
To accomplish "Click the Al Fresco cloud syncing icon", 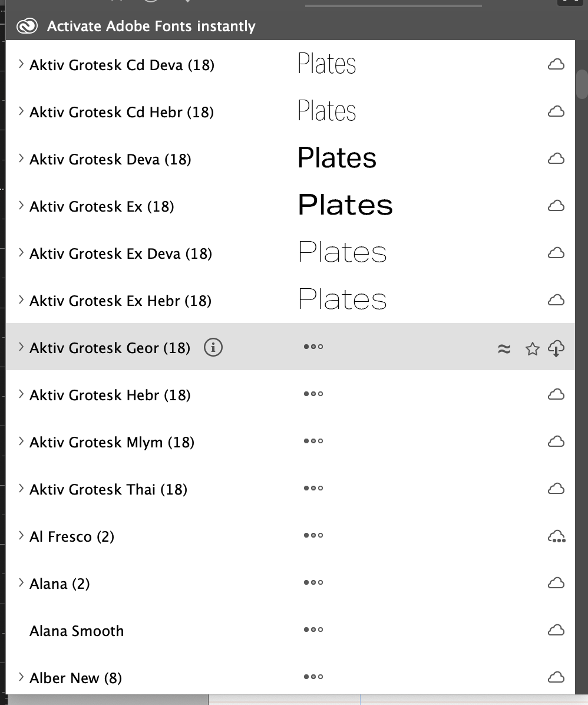I will [556, 536].
